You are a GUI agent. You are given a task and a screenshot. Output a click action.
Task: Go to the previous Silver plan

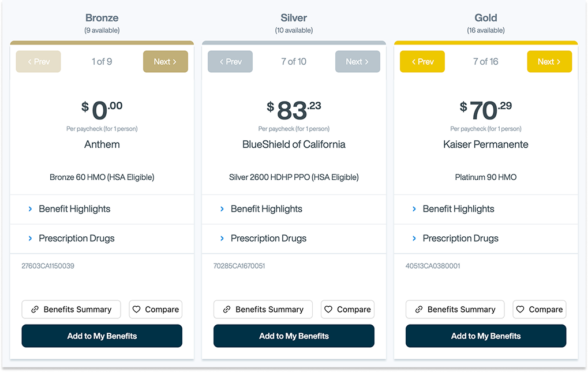click(230, 62)
